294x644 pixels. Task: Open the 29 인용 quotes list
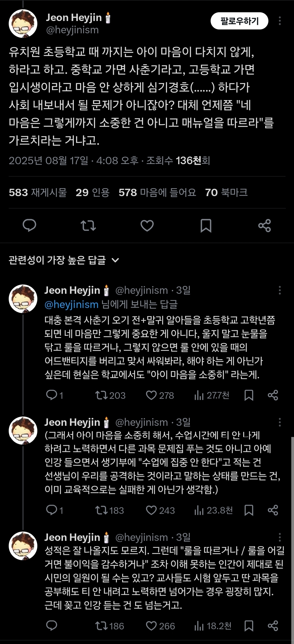[x=93, y=193]
